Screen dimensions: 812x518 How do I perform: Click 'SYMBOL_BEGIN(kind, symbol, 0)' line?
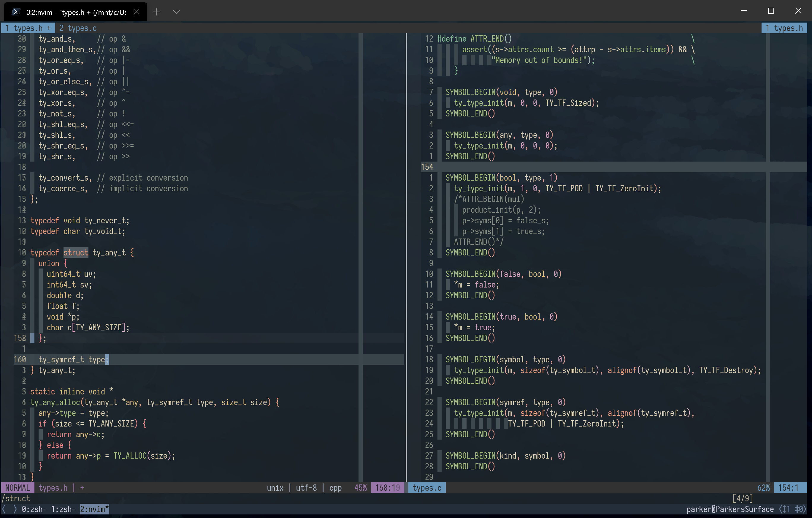[x=505, y=456]
